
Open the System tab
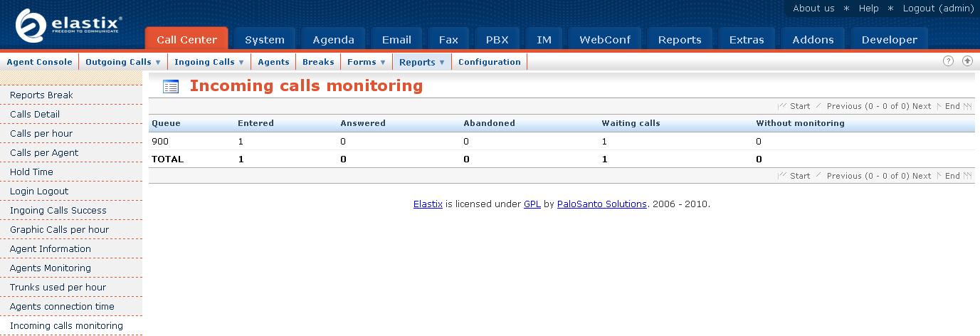pyautogui.click(x=265, y=40)
